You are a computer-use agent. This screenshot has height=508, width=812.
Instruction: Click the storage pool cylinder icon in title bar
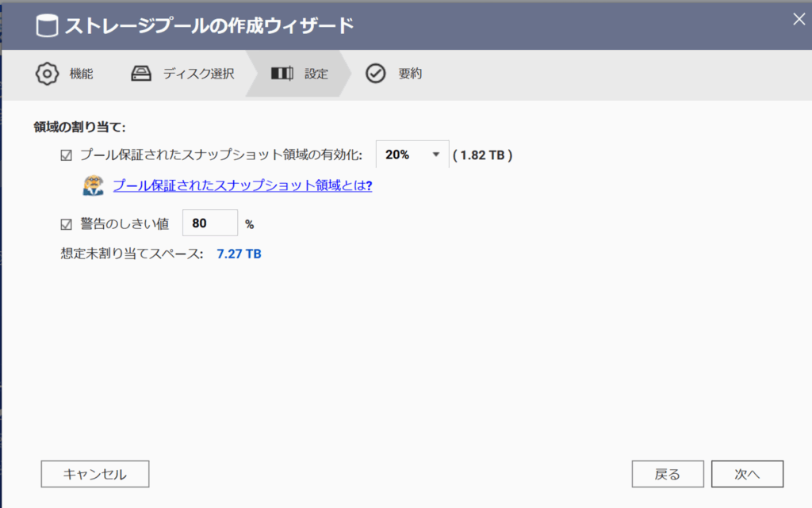(x=47, y=25)
